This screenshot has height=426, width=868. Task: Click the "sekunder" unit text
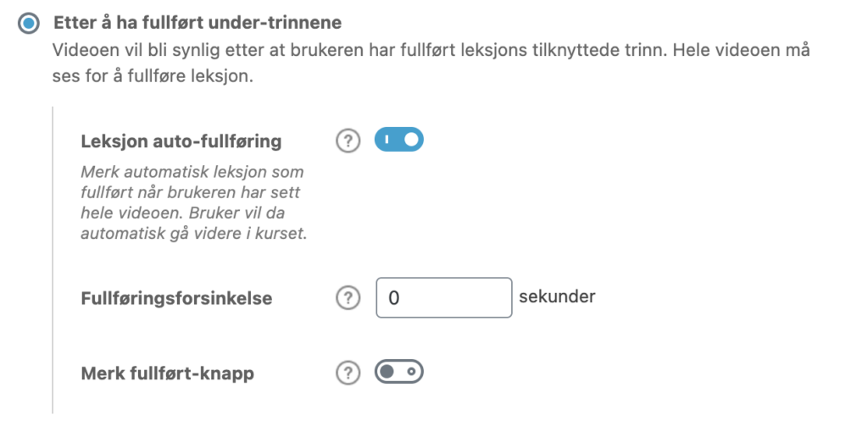coord(557,296)
